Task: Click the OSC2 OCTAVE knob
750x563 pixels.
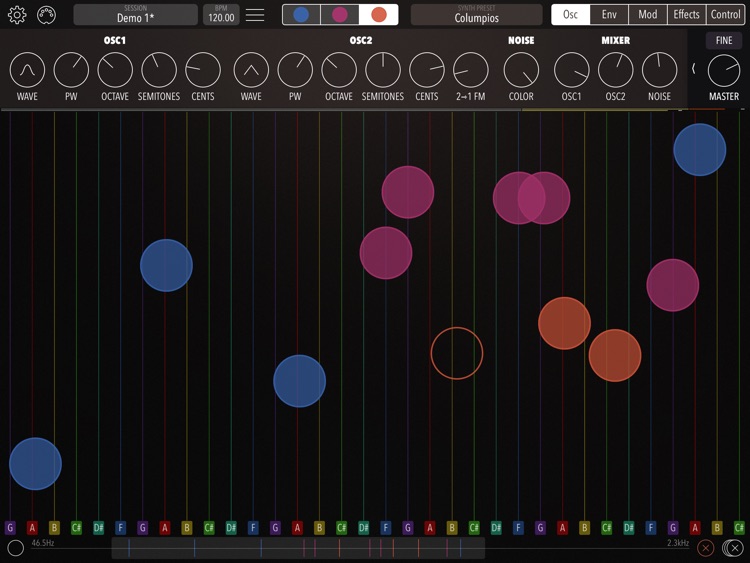Action: (339, 70)
